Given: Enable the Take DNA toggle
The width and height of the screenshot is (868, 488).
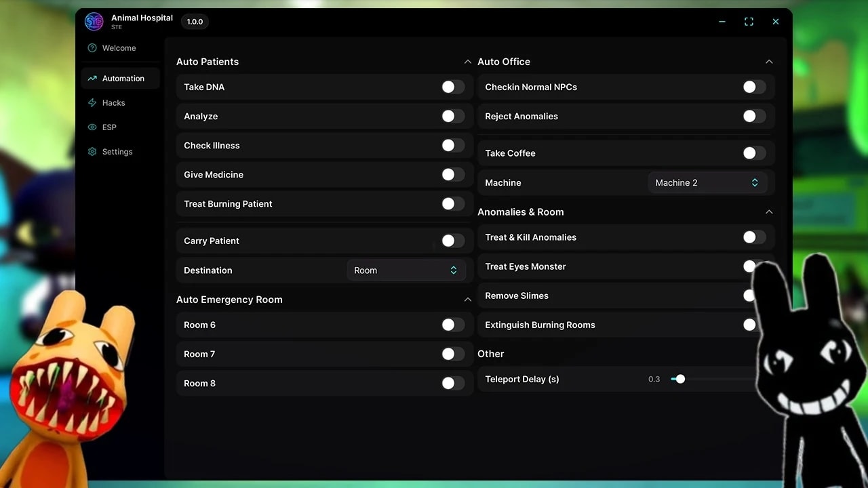Looking at the screenshot, I should click(453, 87).
